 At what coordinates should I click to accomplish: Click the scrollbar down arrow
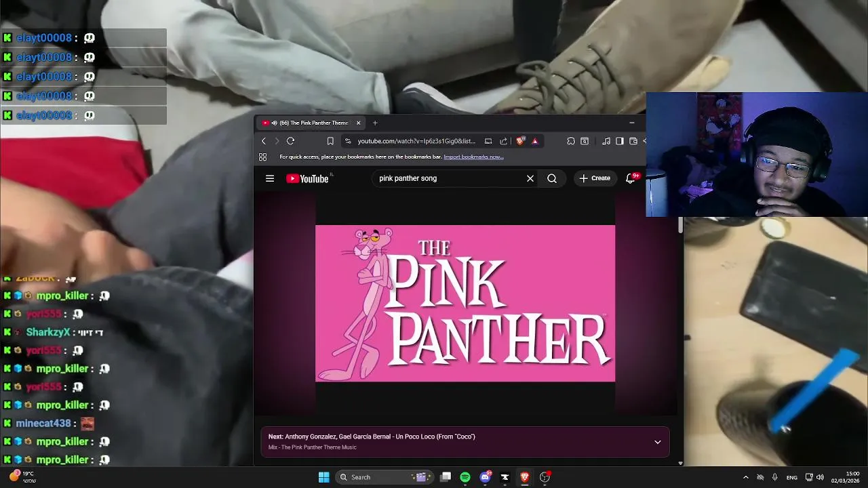(680, 463)
